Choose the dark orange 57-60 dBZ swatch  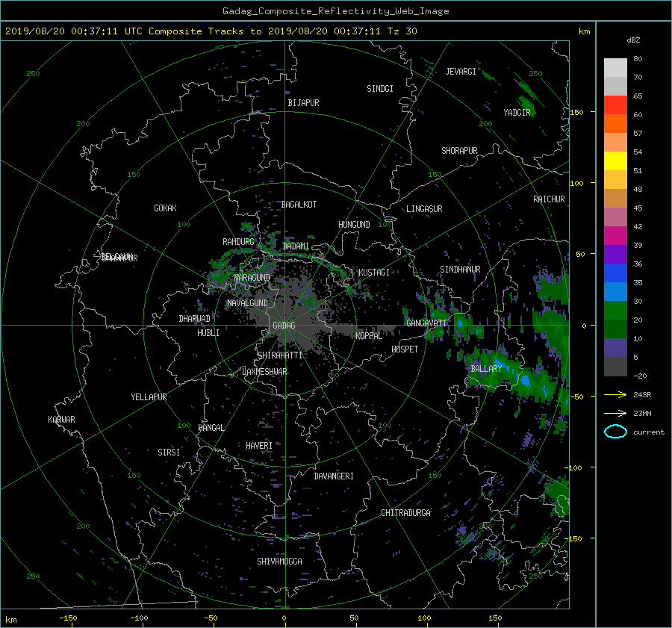pos(615,123)
